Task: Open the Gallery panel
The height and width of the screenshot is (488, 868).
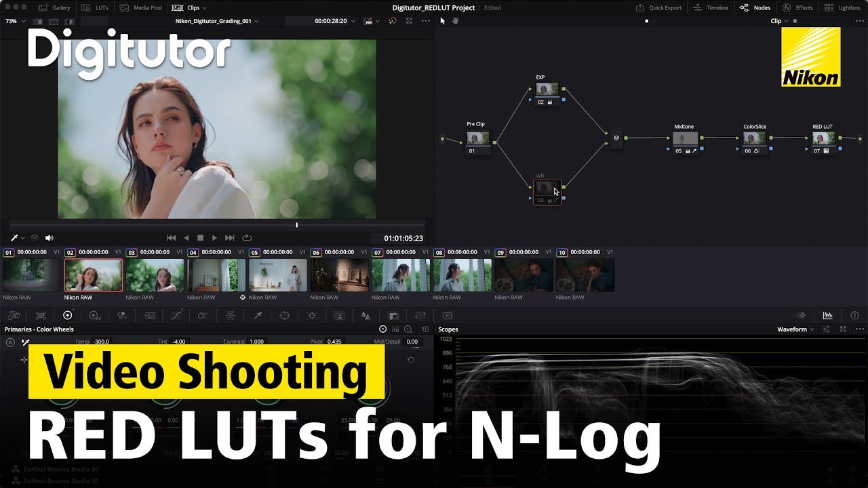Action: (54, 8)
